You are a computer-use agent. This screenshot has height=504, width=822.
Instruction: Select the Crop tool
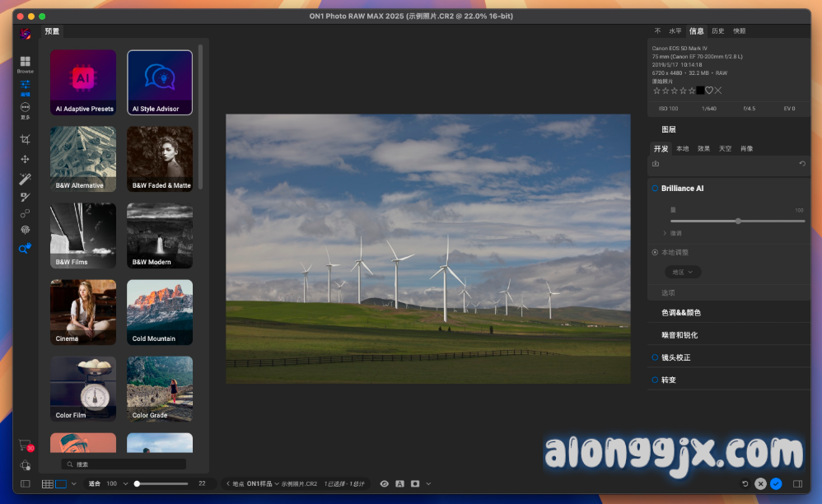pos(26,139)
